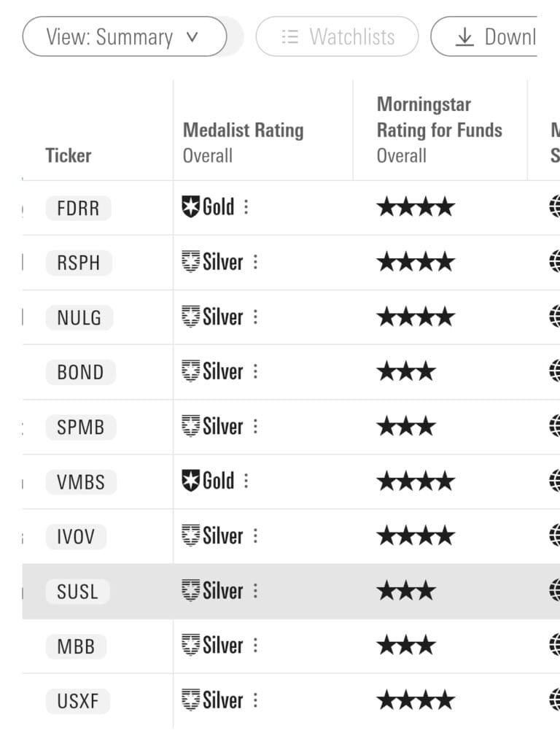Open three-dot menu beside USXF Silver rating
Screen dimensions: 560x747
pos(255,700)
